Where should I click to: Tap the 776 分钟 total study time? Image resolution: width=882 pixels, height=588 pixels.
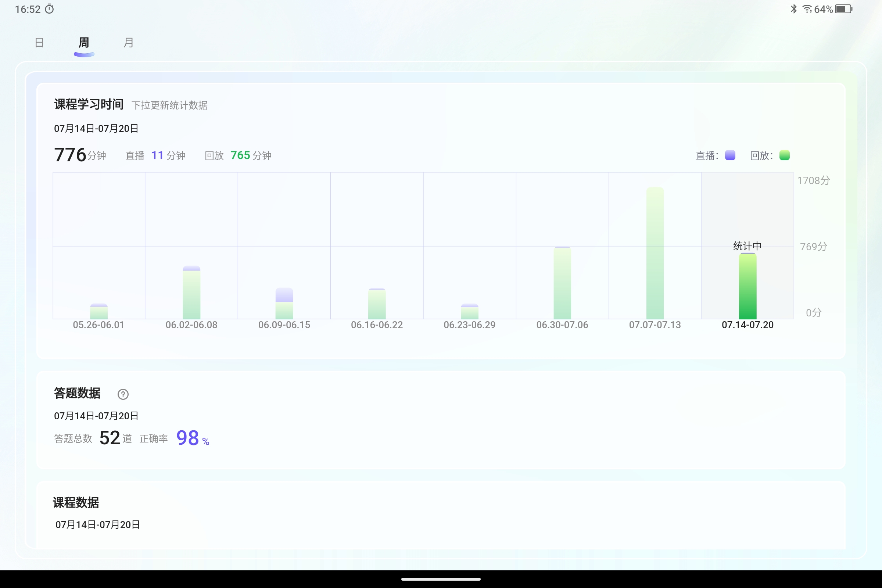pos(80,155)
